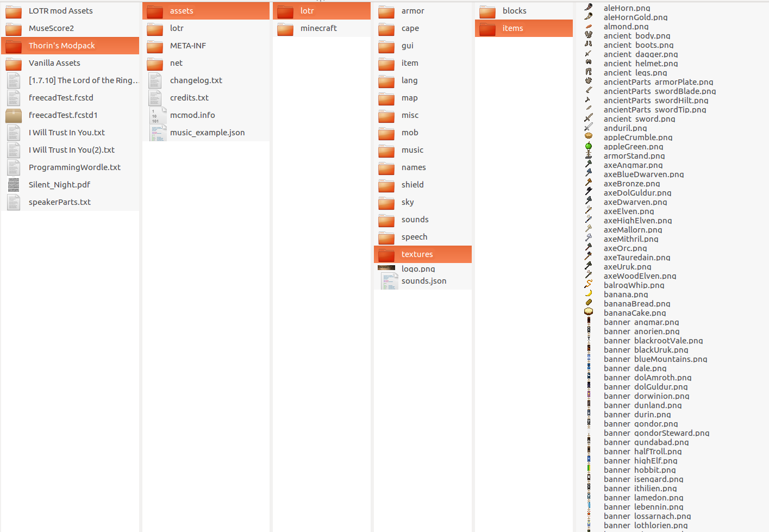The width and height of the screenshot is (769, 532).
Task: Click the Vanilla Assets folder icon
Action: (x=14, y=63)
